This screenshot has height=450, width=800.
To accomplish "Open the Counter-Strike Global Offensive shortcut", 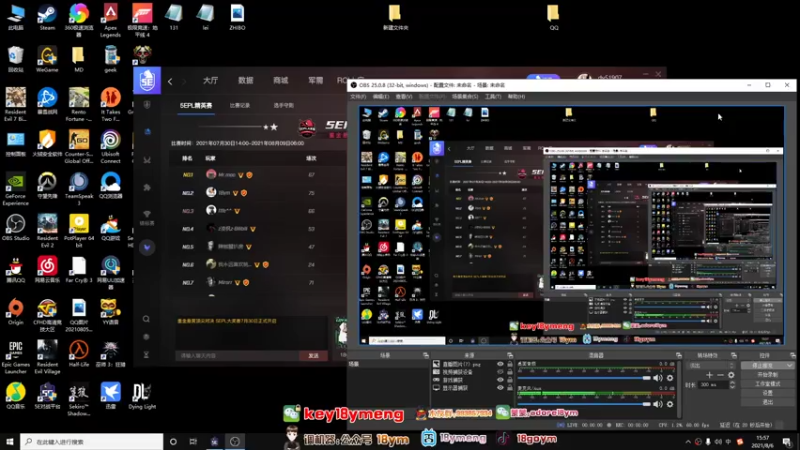I will pyautogui.click(x=79, y=146).
